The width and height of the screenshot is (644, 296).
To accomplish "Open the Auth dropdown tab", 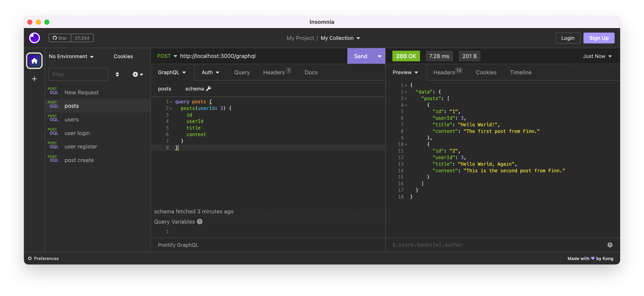I will coord(210,72).
